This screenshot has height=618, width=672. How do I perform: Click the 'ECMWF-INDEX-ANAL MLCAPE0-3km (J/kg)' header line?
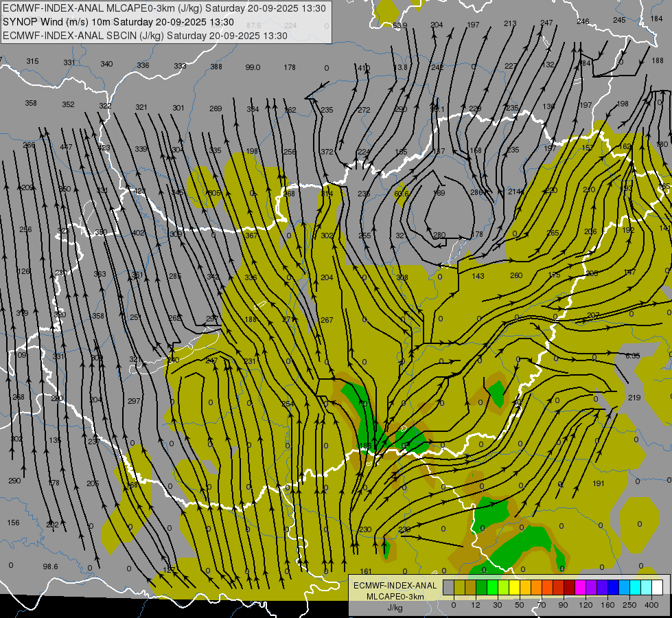pyautogui.click(x=164, y=8)
